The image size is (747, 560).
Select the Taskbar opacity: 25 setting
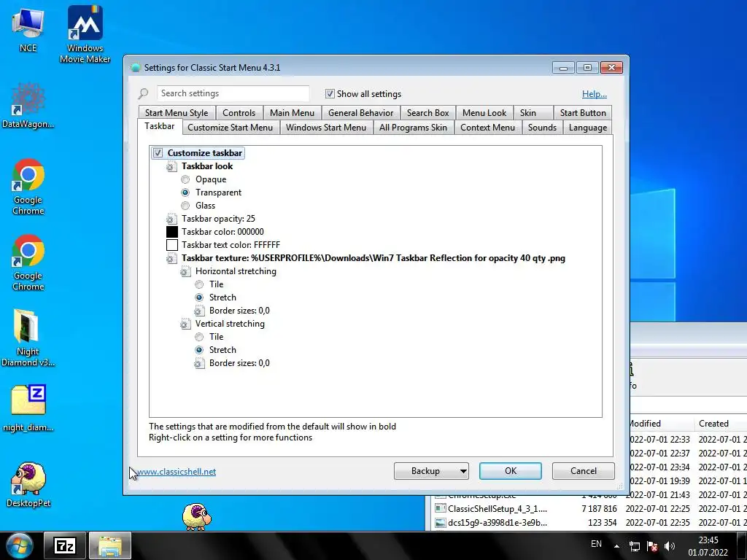pos(218,219)
